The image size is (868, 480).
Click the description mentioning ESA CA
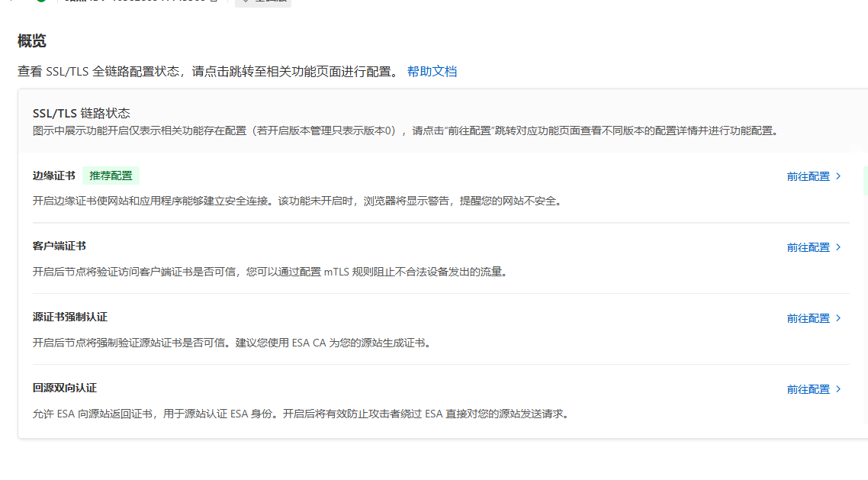tap(233, 343)
